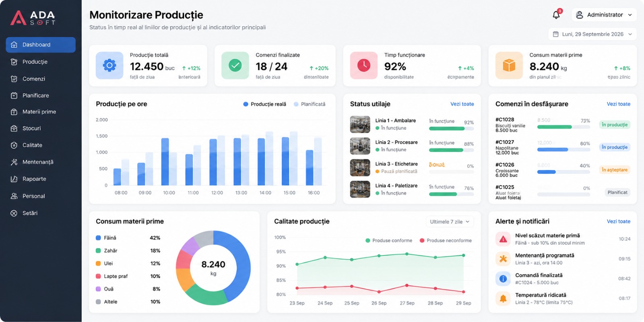Click the Producție icon in the sidebar
The image size is (644, 322).
click(x=14, y=62)
